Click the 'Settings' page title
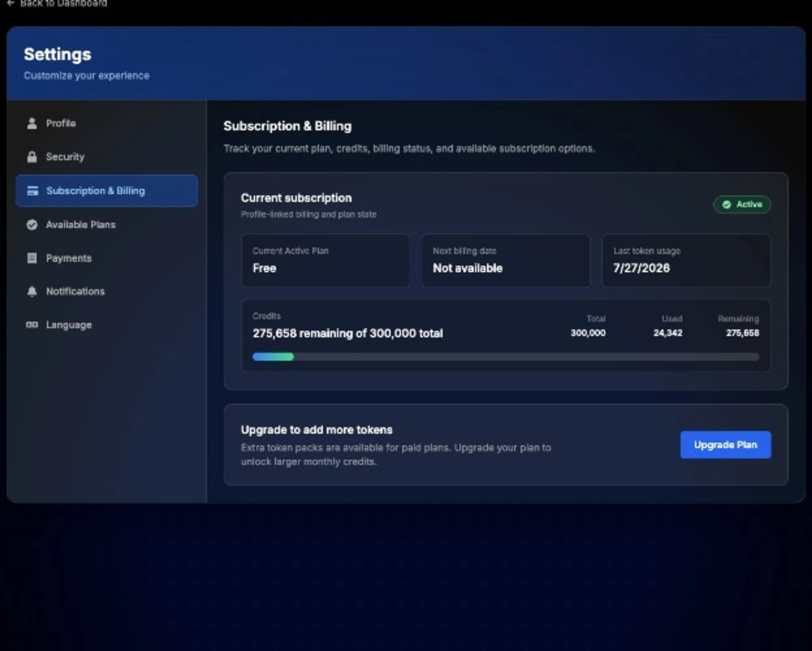This screenshot has height=651, width=812. 57,55
